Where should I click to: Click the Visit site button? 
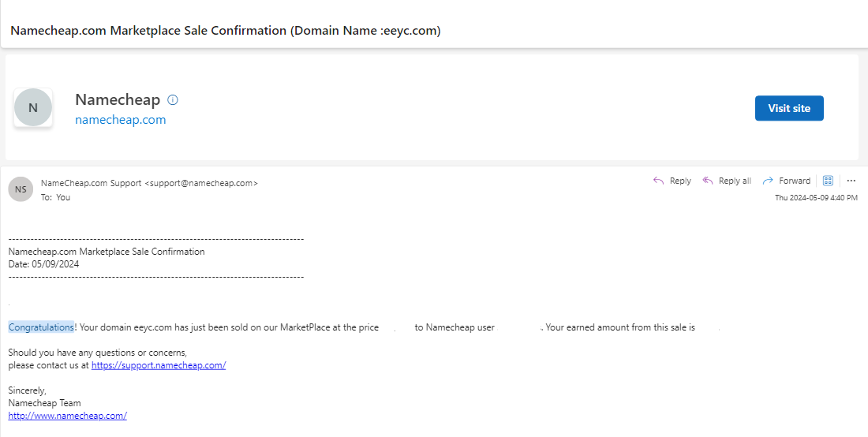click(x=789, y=108)
